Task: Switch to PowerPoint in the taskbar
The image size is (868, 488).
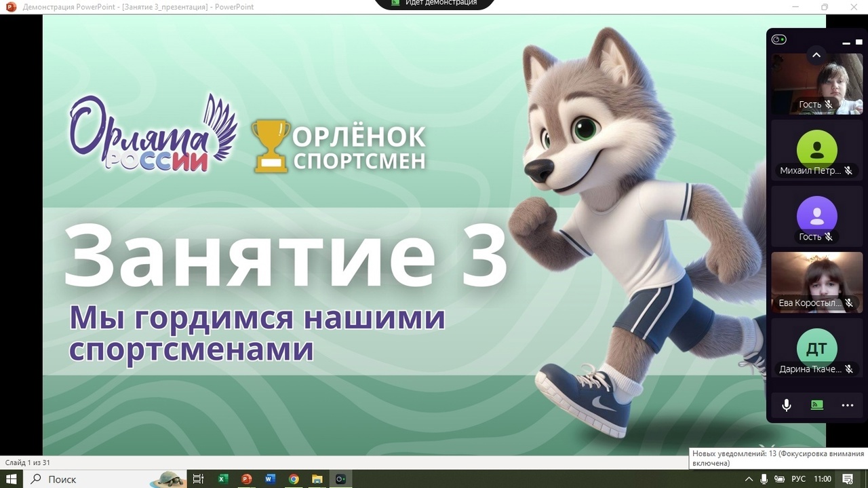Action: (246, 478)
